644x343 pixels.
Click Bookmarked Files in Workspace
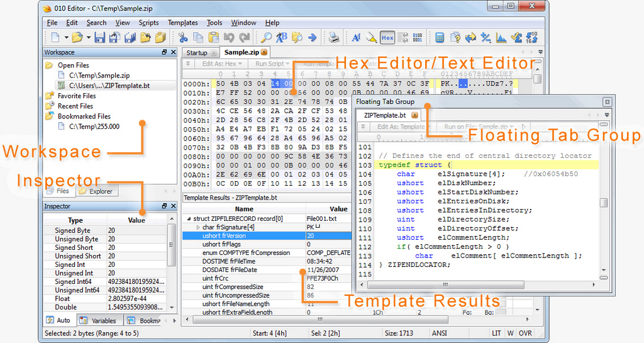coord(84,116)
